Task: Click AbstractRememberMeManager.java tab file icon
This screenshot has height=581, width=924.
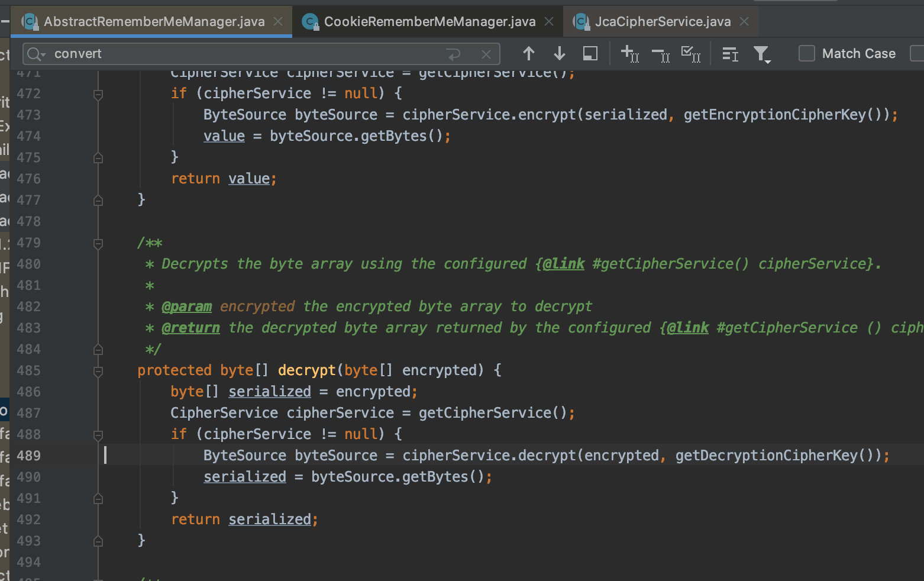Action: [30, 22]
